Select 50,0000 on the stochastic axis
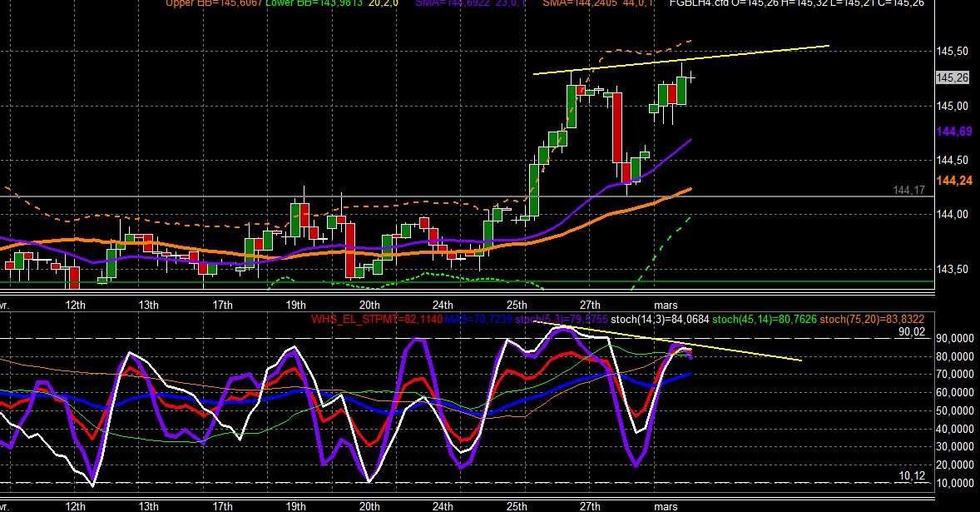 [954, 410]
